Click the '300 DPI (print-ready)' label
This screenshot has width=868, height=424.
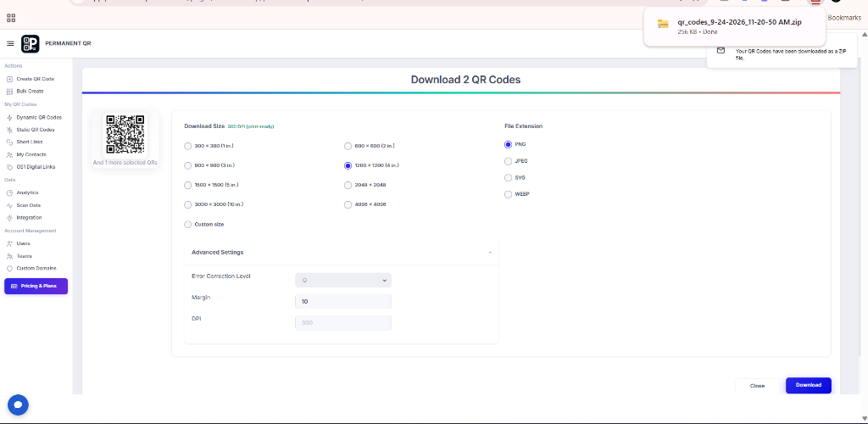[x=251, y=126]
